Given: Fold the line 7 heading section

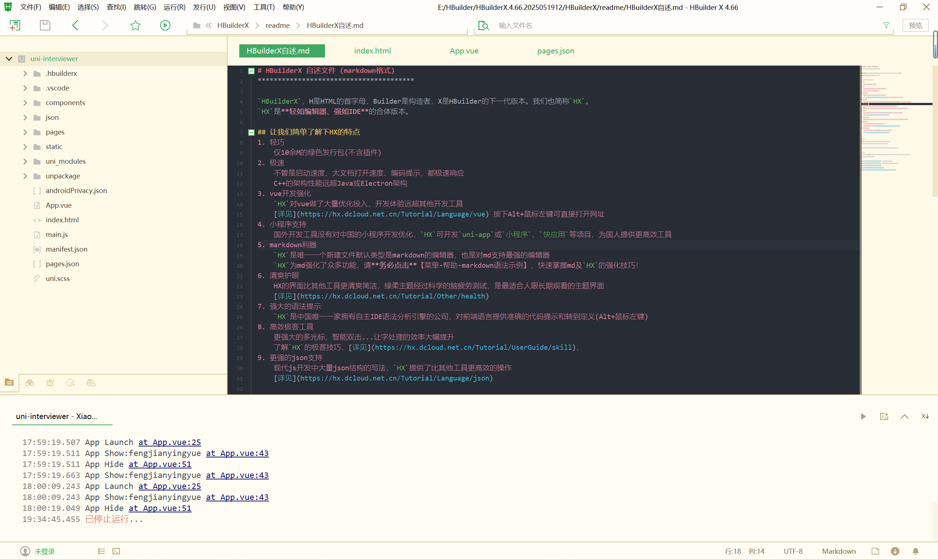Looking at the screenshot, I should tap(251, 133).
